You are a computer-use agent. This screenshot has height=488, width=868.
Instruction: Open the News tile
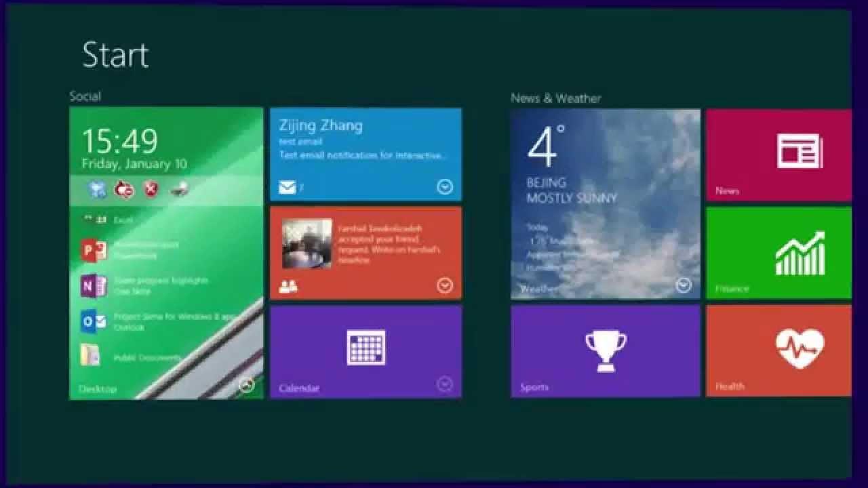coord(777,155)
